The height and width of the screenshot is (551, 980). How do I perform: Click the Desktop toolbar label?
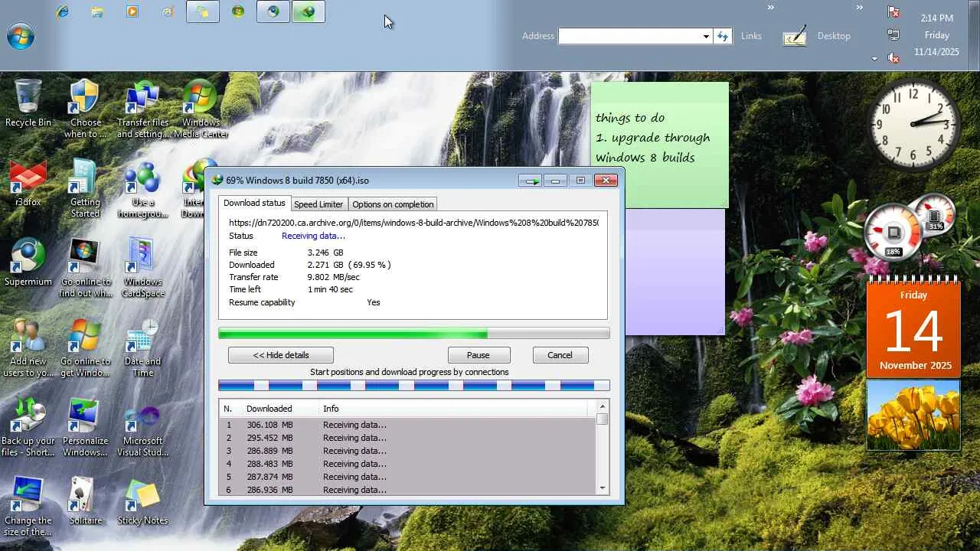click(834, 36)
